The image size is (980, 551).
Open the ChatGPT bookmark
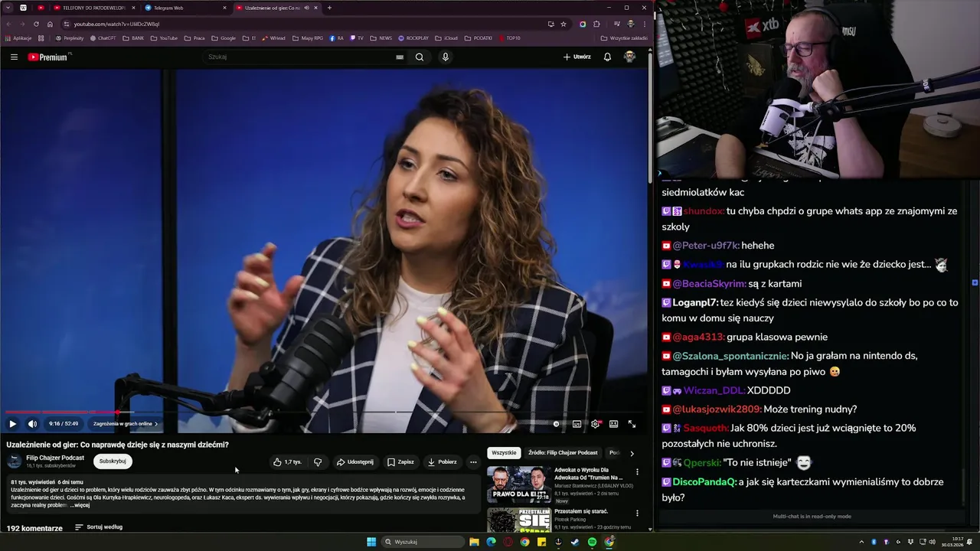(x=103, y=37)
